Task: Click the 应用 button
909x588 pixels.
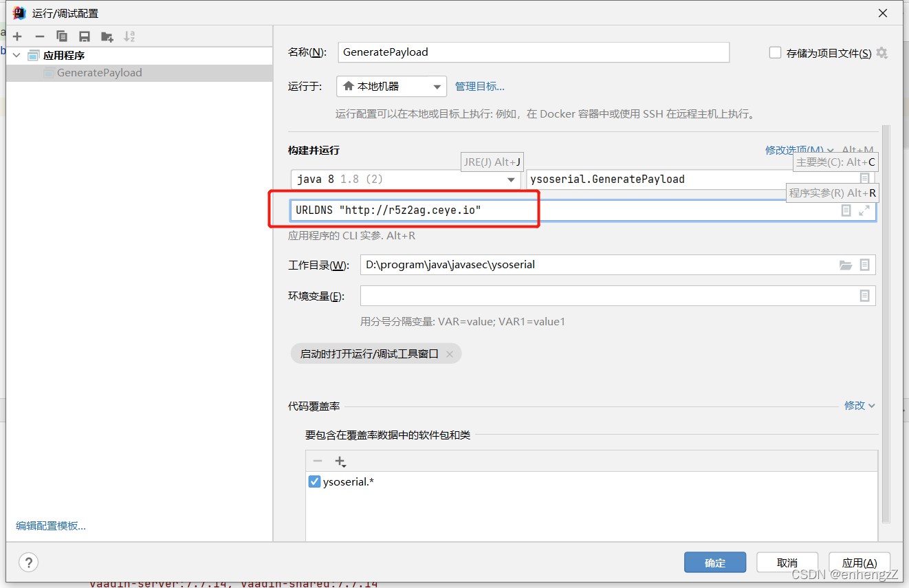Action: [x=859, y=563]
